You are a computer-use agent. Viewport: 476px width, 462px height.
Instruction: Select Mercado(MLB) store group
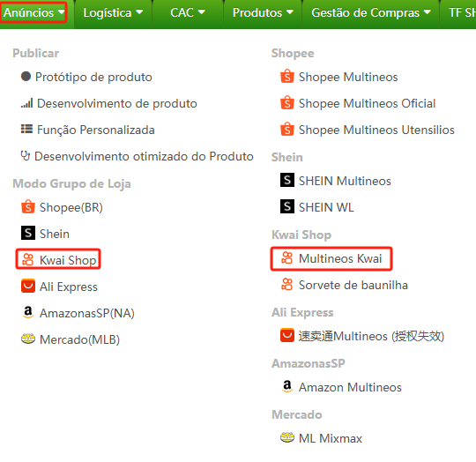point(80,339)
